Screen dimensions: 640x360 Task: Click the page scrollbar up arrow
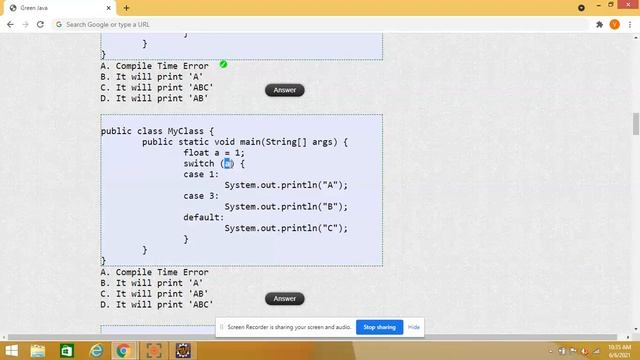636,38
